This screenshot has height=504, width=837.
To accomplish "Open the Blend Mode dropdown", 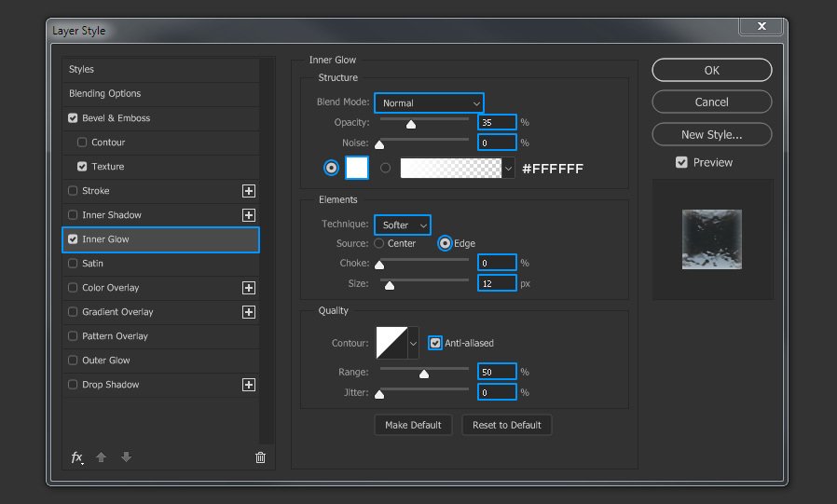I will [x=429, y=102].
